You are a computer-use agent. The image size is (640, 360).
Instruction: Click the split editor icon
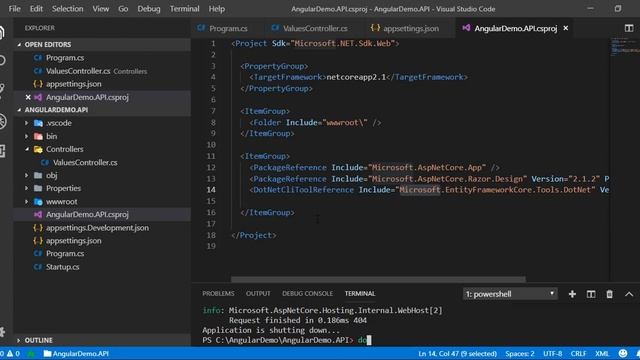point(629,28)
